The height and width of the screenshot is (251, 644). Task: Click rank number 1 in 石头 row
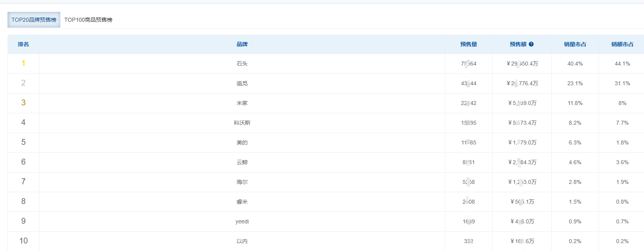coord(23,63)
